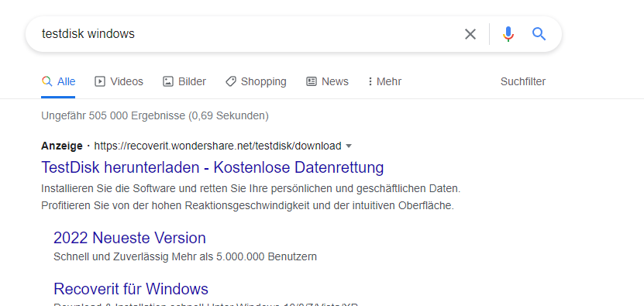The height and width of the screenshot is (306, 644).
Task: Switch to the Videos tab
Action: 119,82
